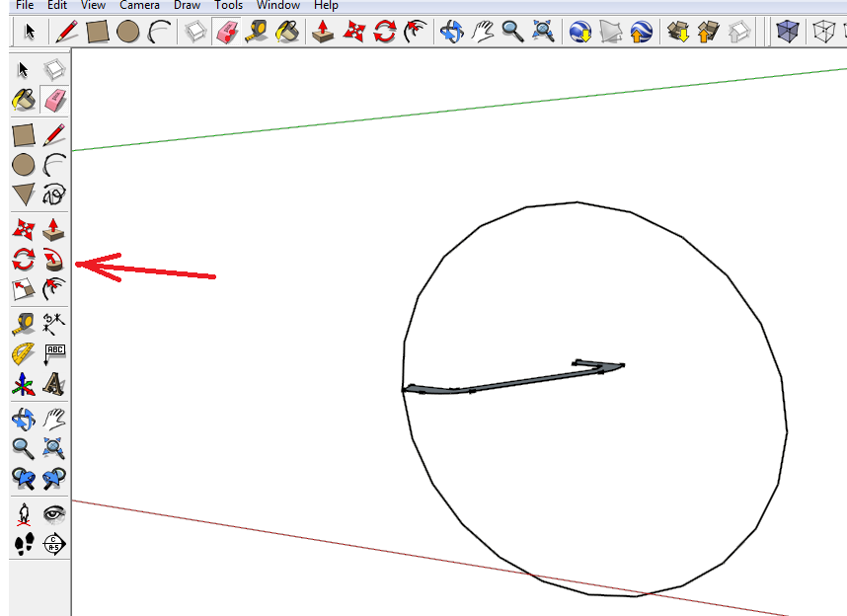Click the Toggle Terrain icon

coord(610,32)
